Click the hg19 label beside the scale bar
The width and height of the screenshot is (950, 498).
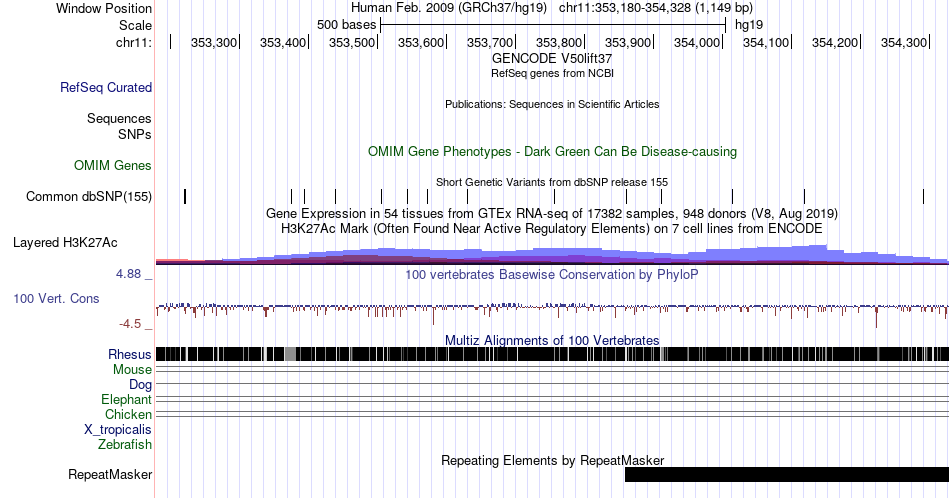coord(749,25)
